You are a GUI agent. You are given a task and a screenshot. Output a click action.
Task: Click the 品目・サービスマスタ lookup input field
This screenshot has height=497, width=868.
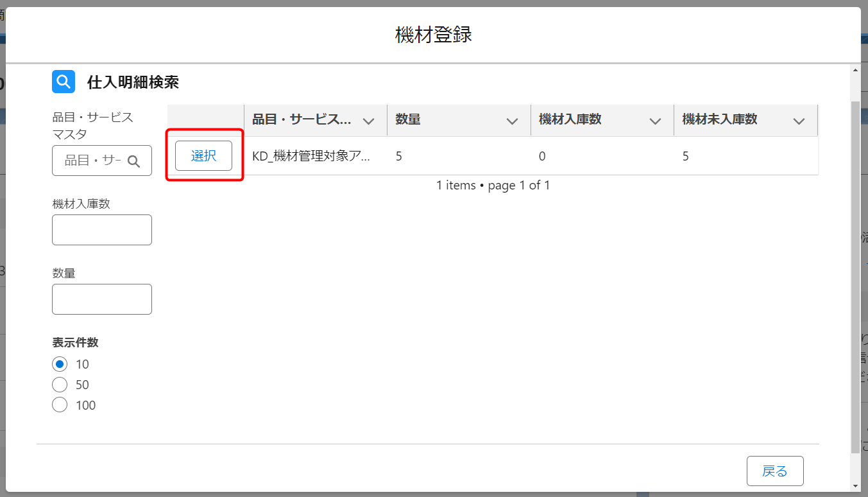(92, 161)
